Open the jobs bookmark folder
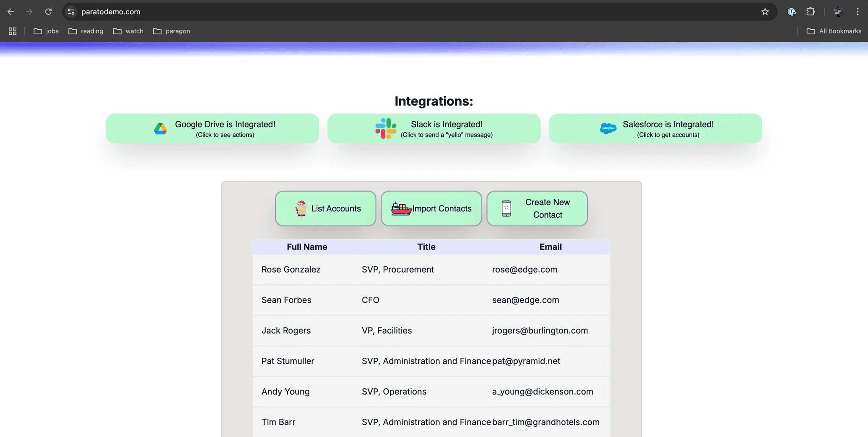The image size is (868, 437). pyautogui.click(x=46, y=31)
